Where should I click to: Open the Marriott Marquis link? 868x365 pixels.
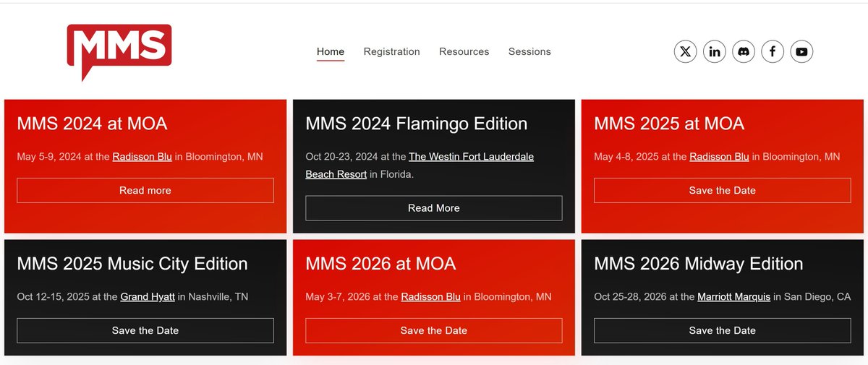(x=733, y=296)
